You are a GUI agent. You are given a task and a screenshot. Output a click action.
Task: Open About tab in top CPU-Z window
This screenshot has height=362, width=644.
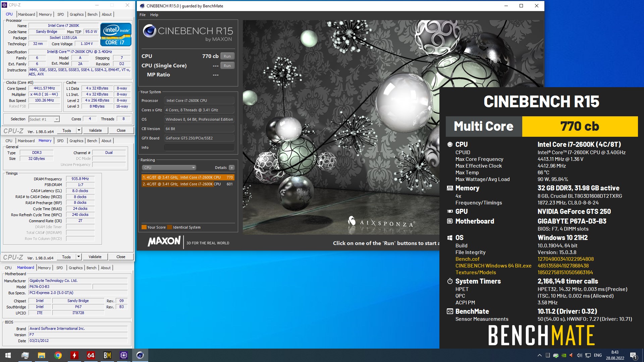[x=107, y=14]
